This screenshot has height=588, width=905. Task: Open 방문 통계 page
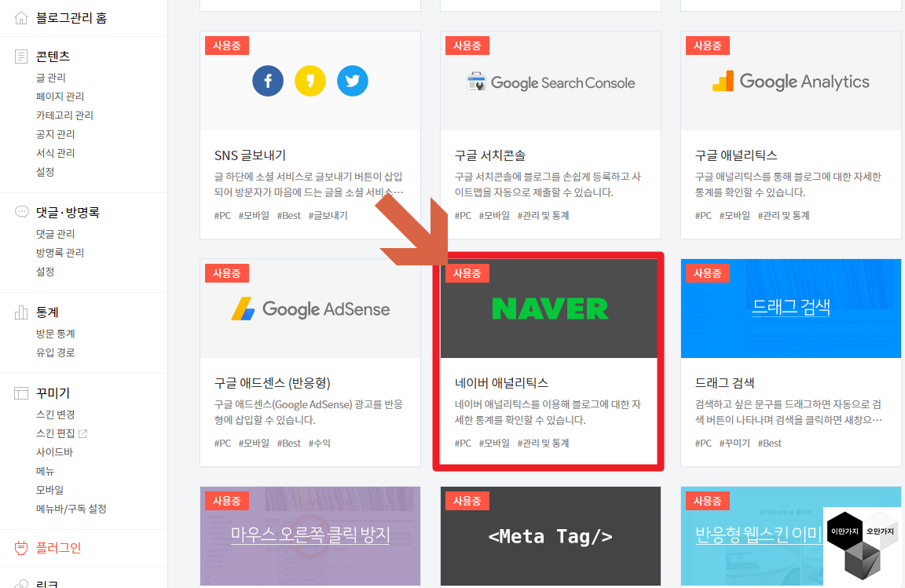pos(56,334)
